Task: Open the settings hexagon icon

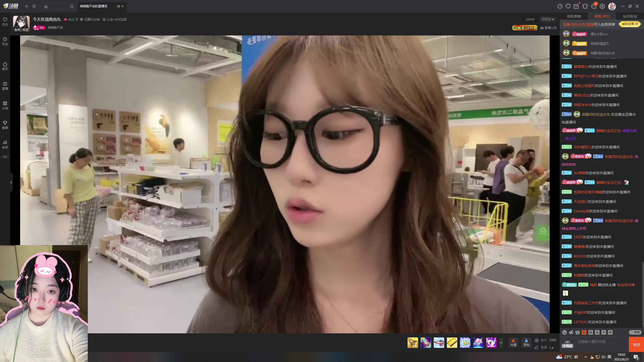Action: 602,6
